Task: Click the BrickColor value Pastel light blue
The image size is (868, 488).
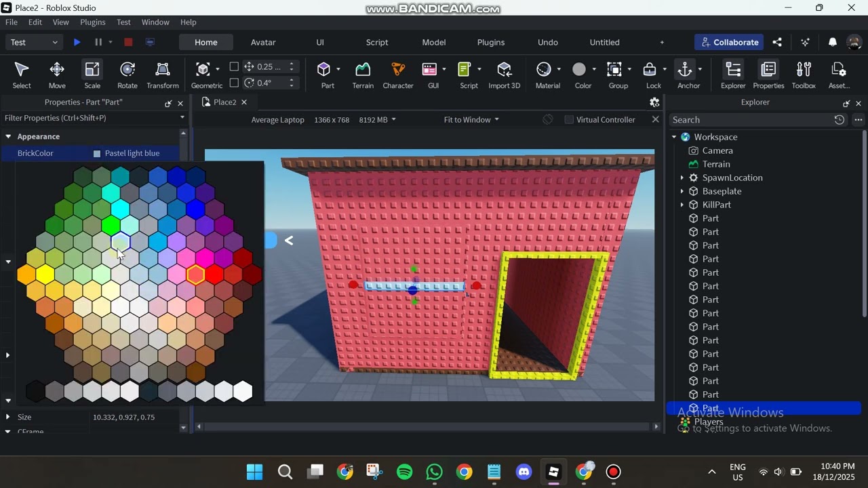Action: (x=132, y=153)
